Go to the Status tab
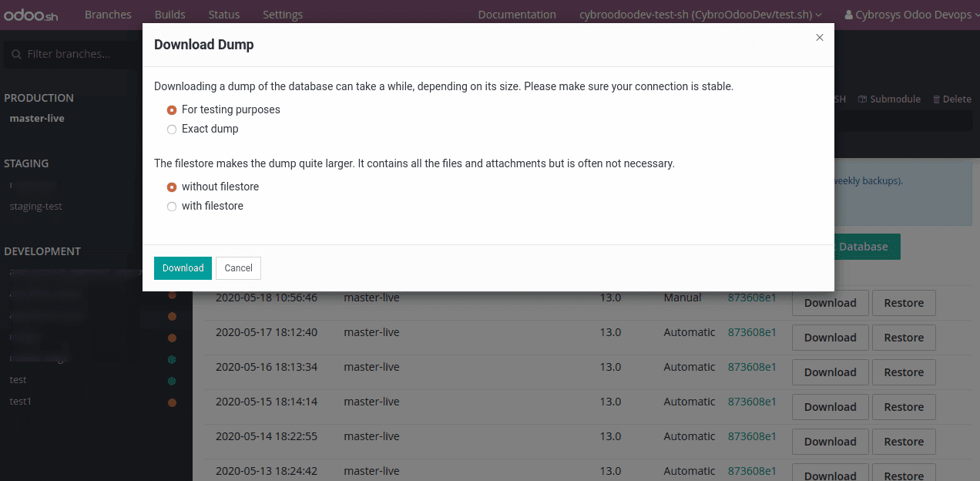The width and height of the screenshot is (980, 481). (x=224, y=15)
